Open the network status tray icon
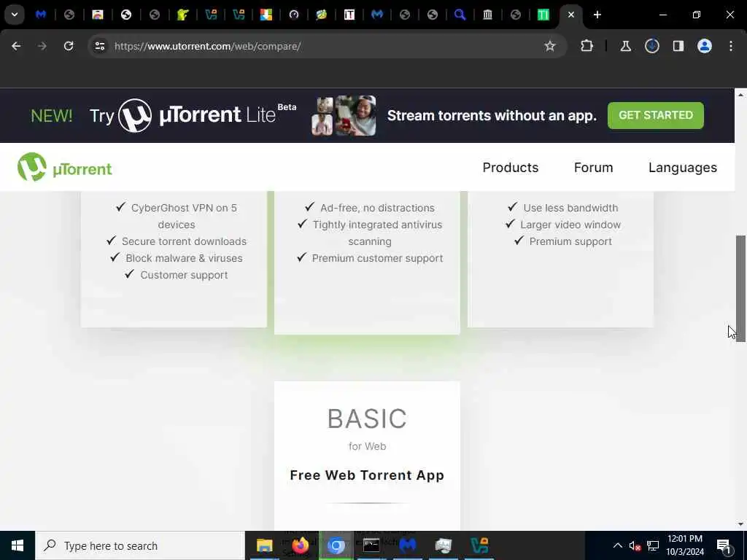 pyautogui.click(x=653, y=545)
